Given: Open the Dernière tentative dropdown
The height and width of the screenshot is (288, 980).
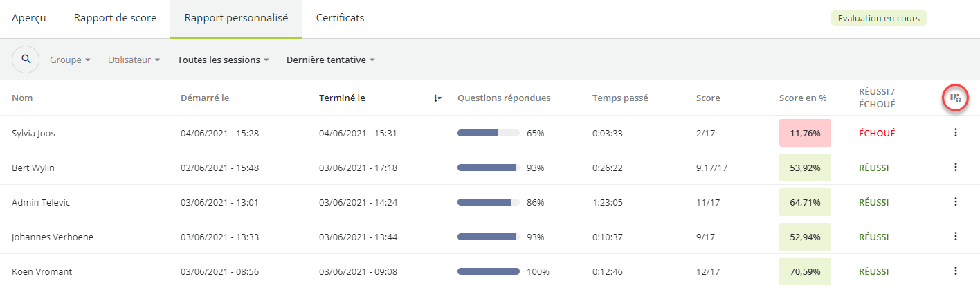Looking at the screenshot, I should 331,60.
